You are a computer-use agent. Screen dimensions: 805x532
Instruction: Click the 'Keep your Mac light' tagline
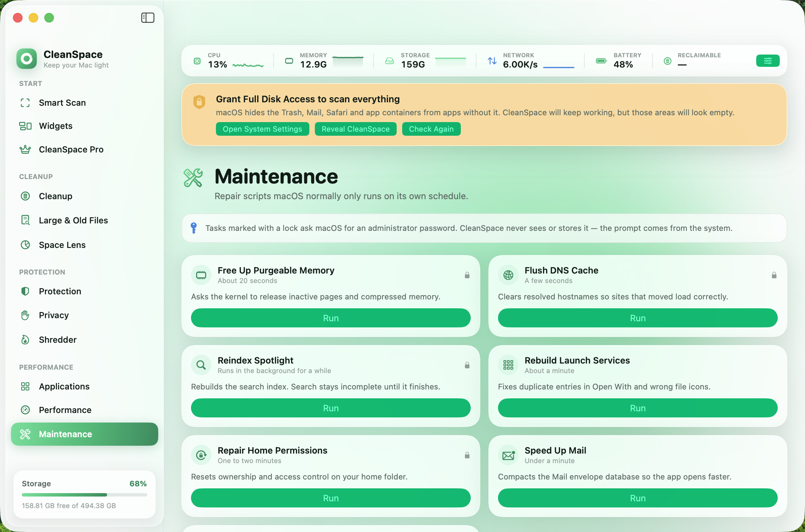tap(76, 65)
